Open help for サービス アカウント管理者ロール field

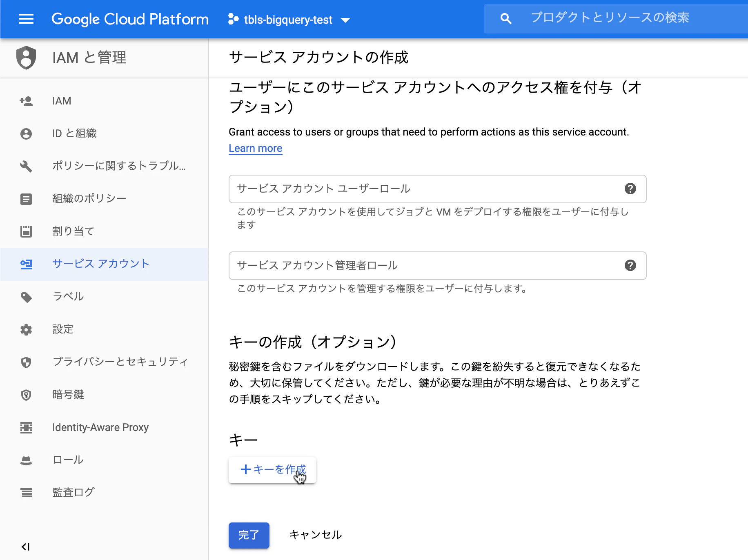pos(630,265)
